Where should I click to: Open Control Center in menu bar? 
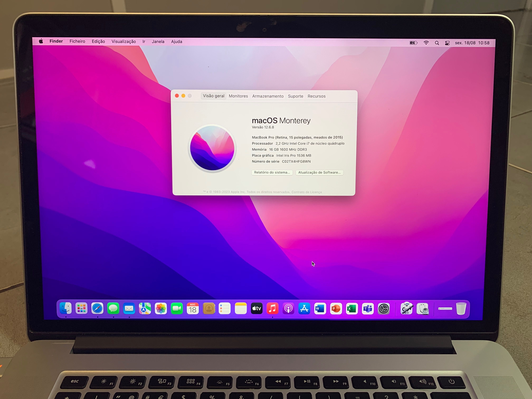[447, 43]
